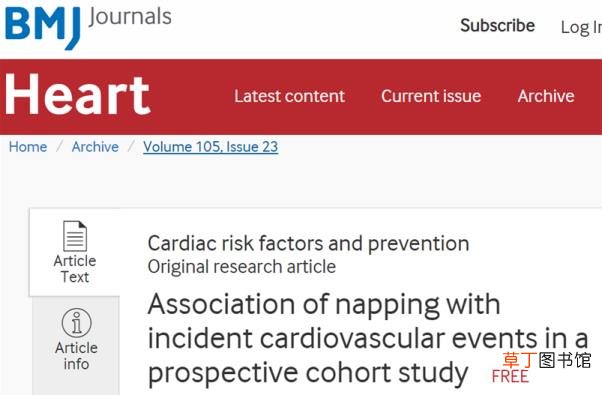The height and width of the screenshot is (395, 602).
Task: Select the Current issue menu item
Action: click(431, 96)
